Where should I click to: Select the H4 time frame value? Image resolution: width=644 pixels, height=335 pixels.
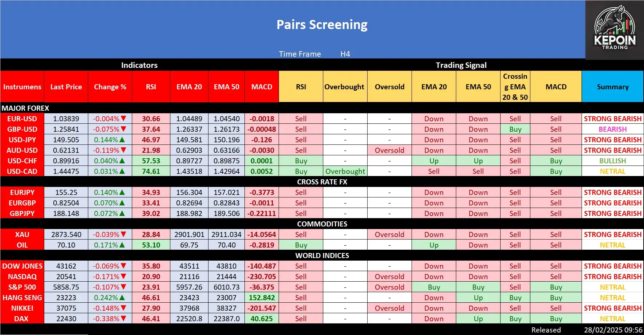pyautogui.click(x=345, y=54)
